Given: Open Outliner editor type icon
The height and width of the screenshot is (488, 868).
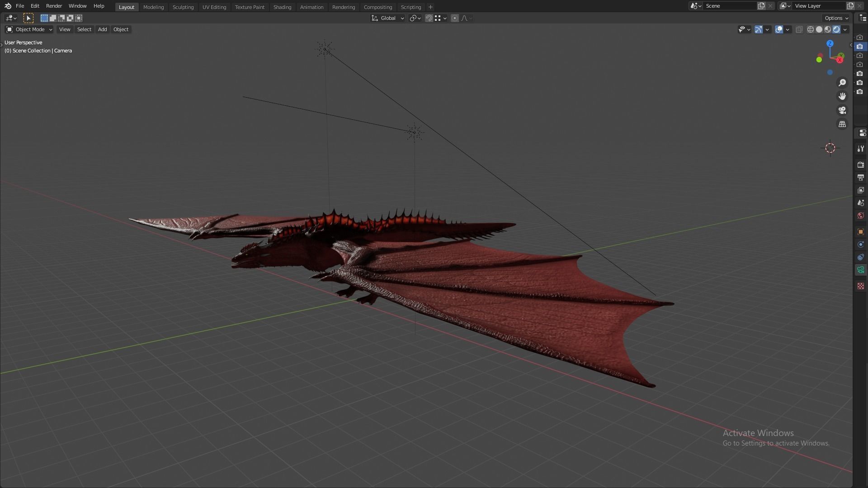Looking at the screenshot, I should coord(863,18).
